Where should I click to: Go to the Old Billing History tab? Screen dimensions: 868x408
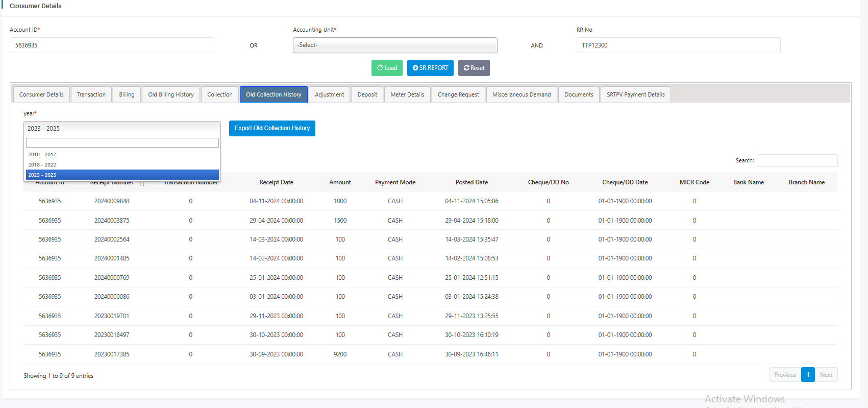coord(171,94)
